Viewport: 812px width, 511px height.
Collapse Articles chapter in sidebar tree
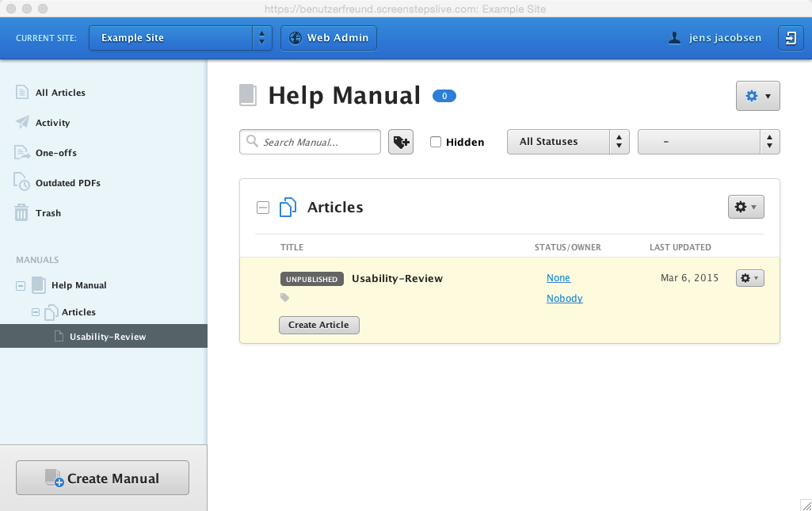tap(36, 312)
